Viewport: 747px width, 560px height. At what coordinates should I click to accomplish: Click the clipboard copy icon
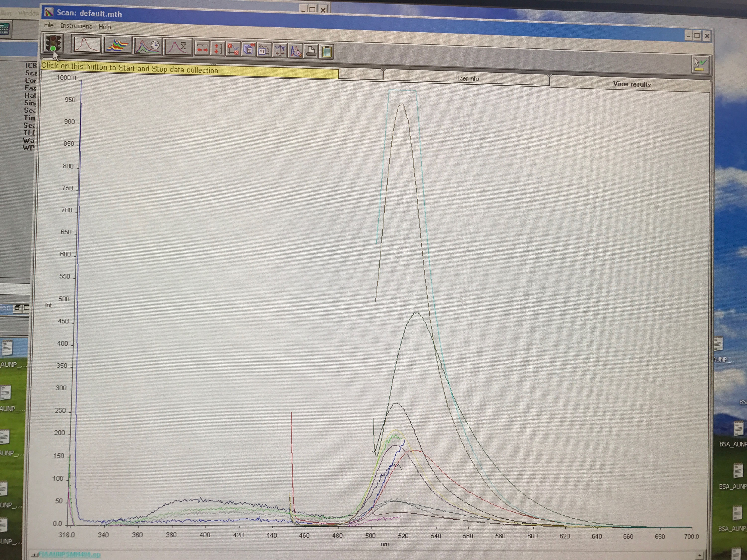pyautogui.click(x=326, y=52)
